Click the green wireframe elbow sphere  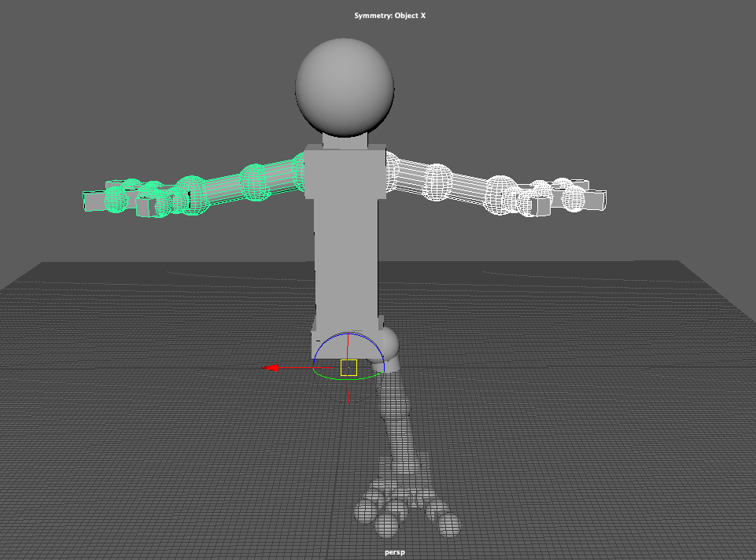[256, 182]
